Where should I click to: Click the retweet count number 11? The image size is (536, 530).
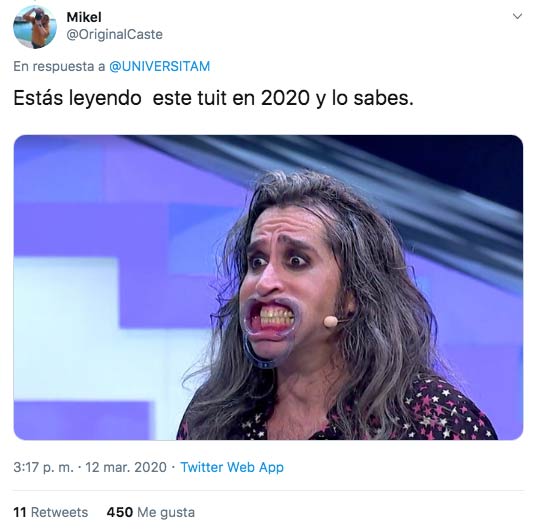point(20,512)
